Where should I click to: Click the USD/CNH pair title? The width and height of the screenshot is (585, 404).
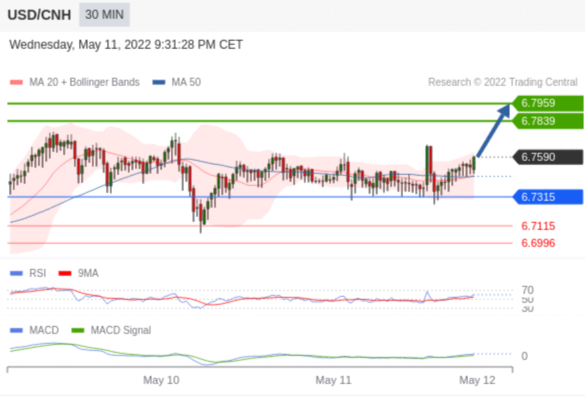39,15
